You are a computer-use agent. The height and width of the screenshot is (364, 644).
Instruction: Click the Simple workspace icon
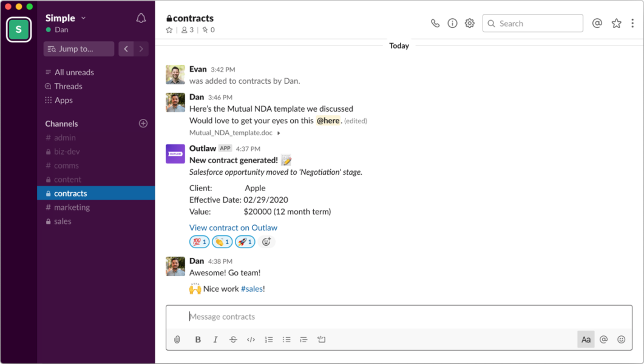18,30
